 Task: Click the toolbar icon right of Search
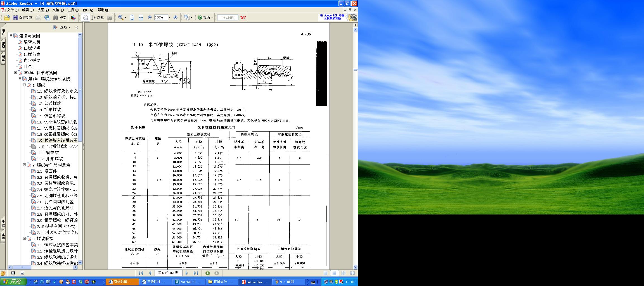[74, 18]
